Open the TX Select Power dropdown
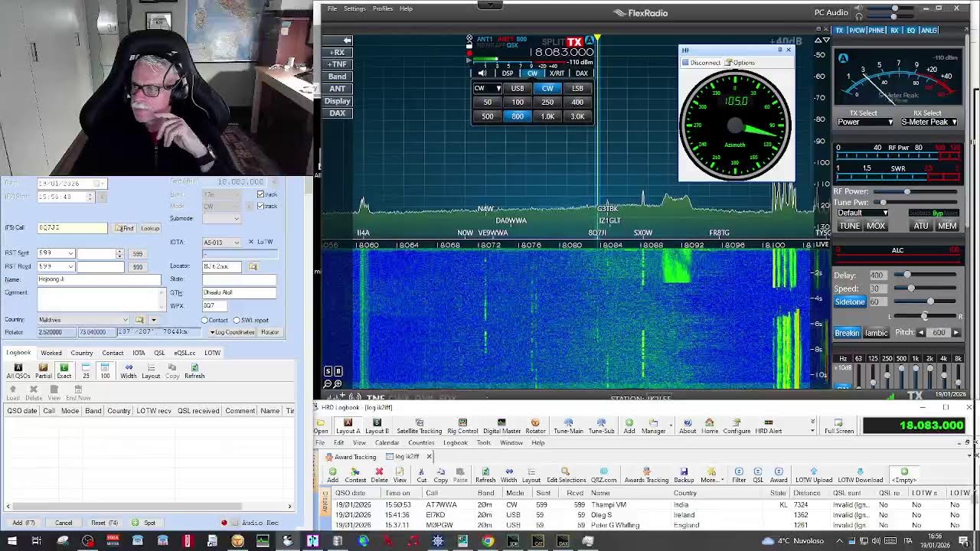This screenshot has width=980, height=551. [864, 122]
